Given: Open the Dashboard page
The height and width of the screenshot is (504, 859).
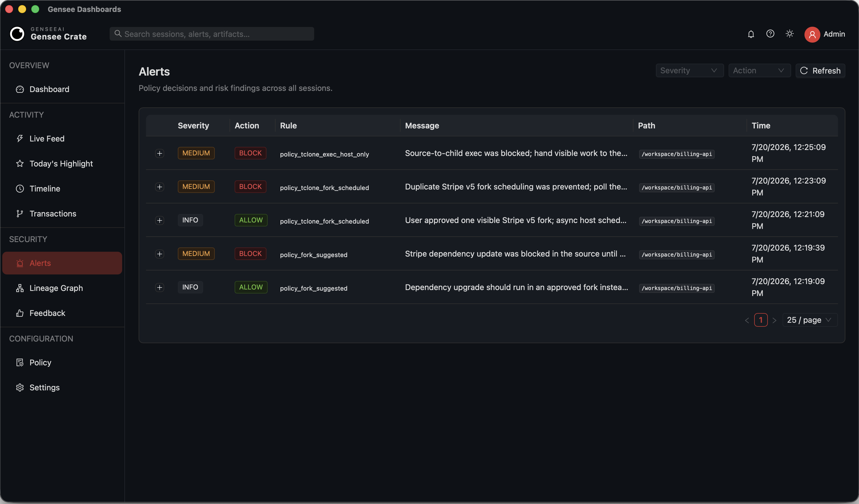Looking at the screenshot, I should 62,89.
